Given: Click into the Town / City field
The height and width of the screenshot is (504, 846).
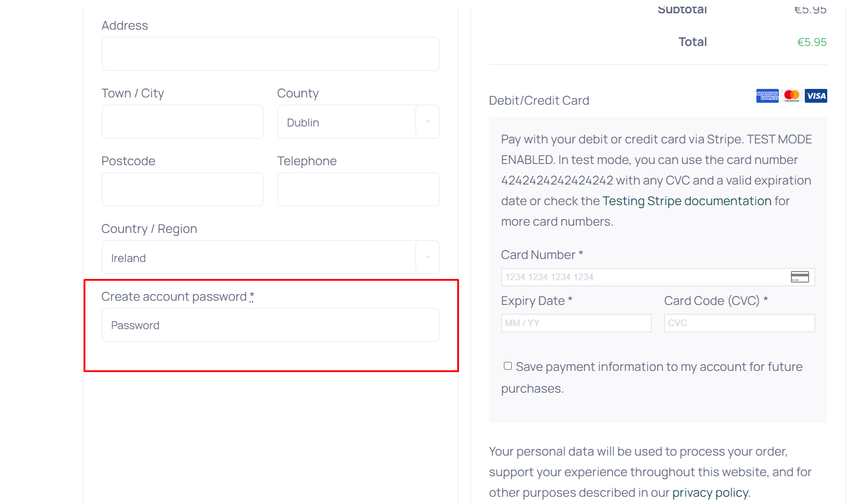Looking at the screenshot, I should pyautogui.click(x=182, y=122).
